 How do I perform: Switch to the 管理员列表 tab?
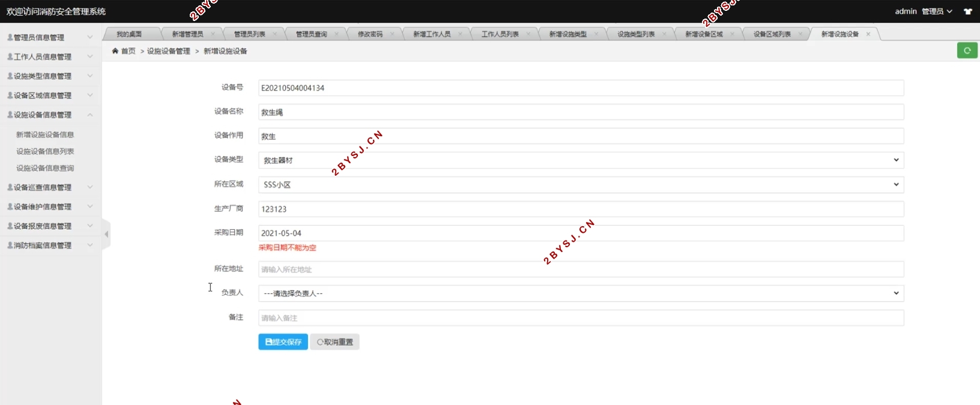click(x=249, y=34)
